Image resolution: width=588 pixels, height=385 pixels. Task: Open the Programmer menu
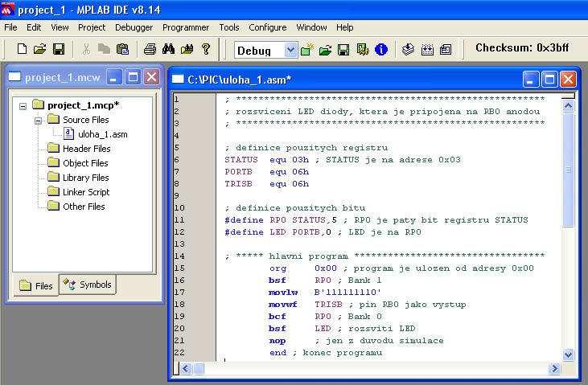point(186,27)
